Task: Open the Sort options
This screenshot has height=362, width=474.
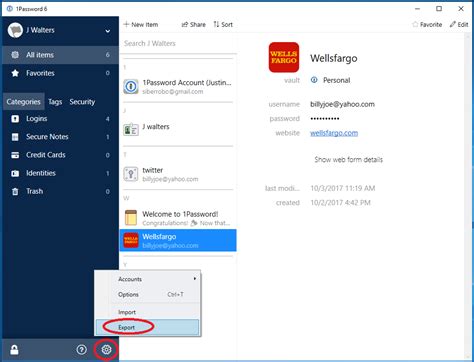Action: click(223, 24)
